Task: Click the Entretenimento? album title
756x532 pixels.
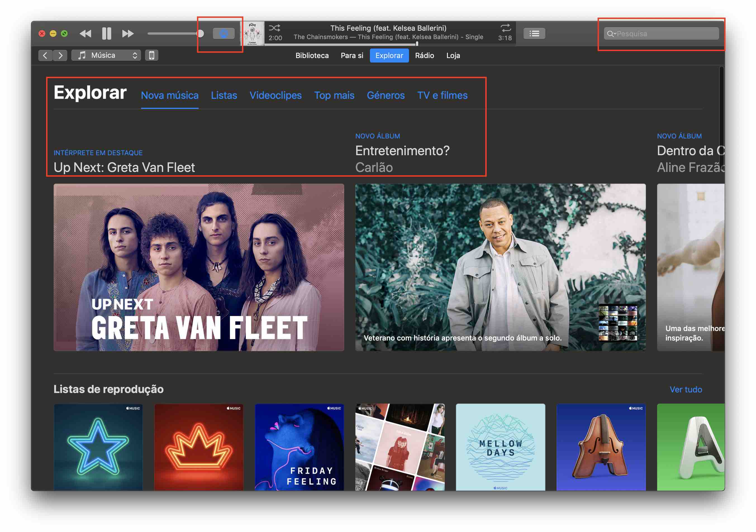Action: [x=402, y=151]
